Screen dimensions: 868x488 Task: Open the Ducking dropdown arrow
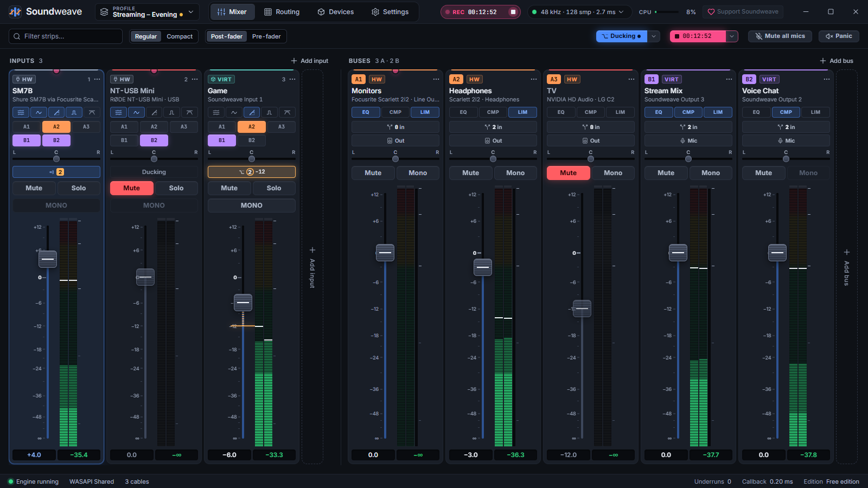(654, 36)
